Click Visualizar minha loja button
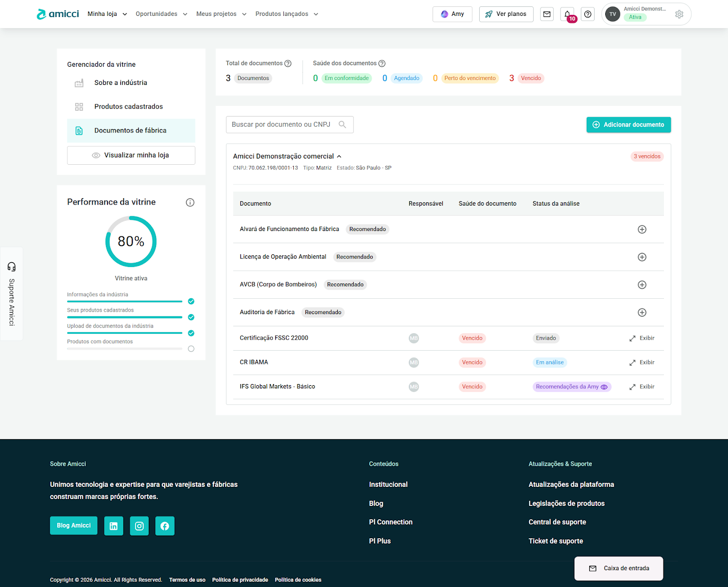Image resolution: width=728 pixels, height=587 pixels. [131, 155]
